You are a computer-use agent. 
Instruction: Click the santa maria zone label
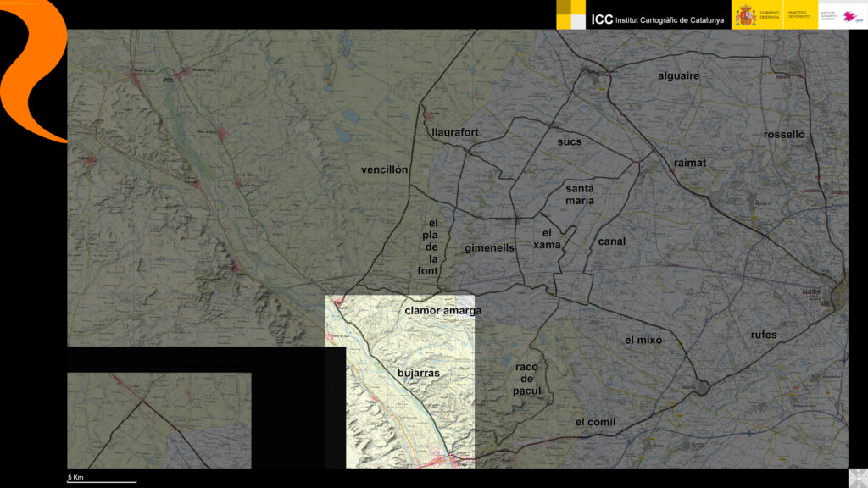580,195
